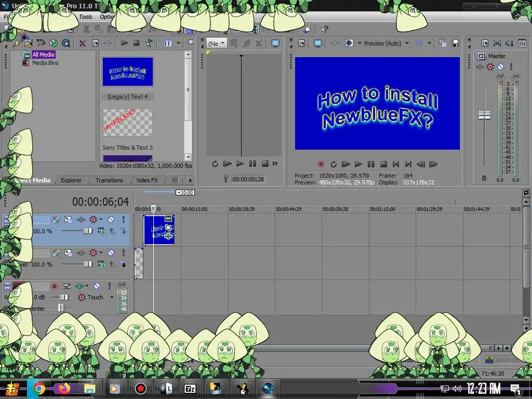The height and width of the screenshot is (399, 532).
Task: Click level slider on first video track
Action: point(88,231)
